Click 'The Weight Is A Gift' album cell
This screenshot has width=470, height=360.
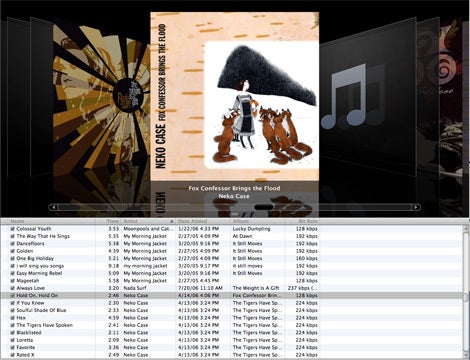point(256,288)
